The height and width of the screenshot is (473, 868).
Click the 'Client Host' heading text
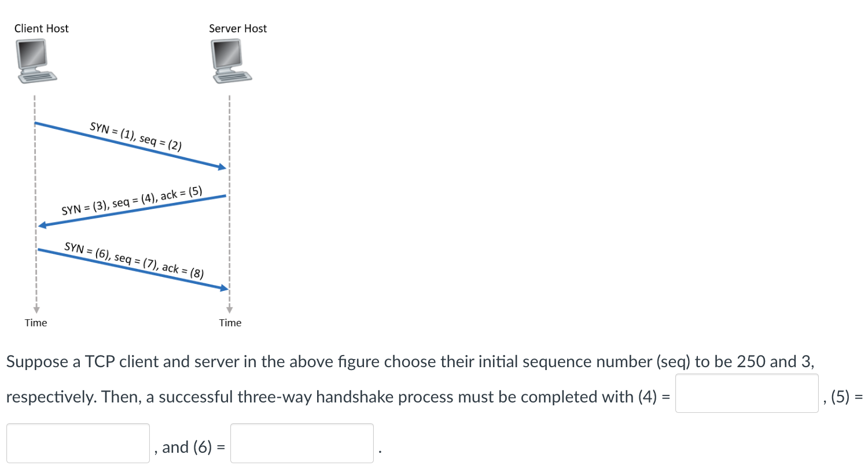[41, 28]
